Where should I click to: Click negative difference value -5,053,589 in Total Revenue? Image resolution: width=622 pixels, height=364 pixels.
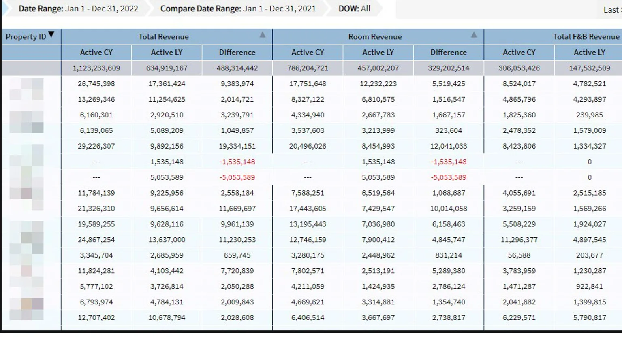(x=237, y=177)
